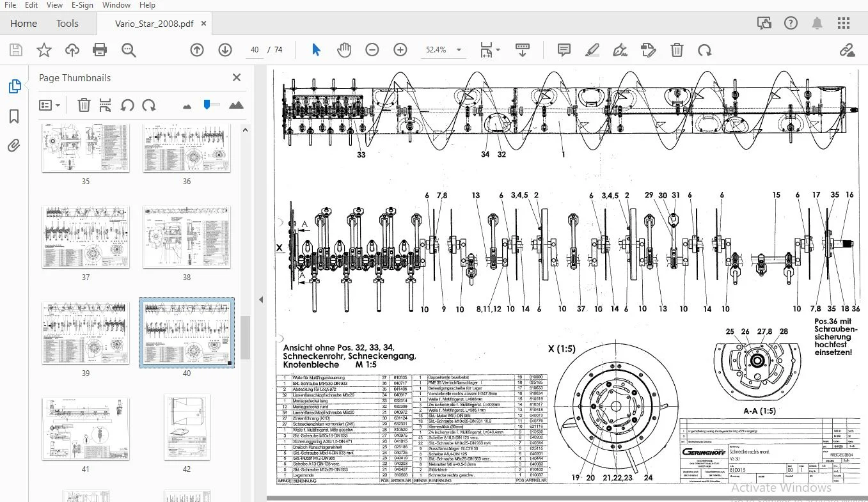Switch to the Home tab
Image resolution: width=868 pixels, height=502 pixels.
tap(24, 24)
